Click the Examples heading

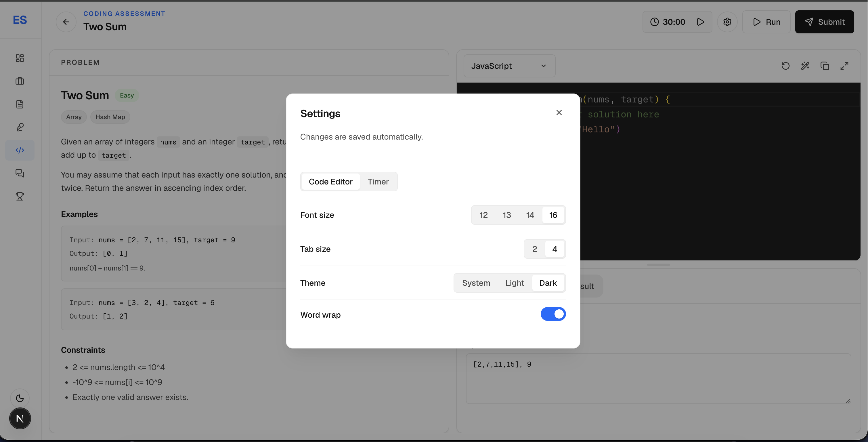79,214
